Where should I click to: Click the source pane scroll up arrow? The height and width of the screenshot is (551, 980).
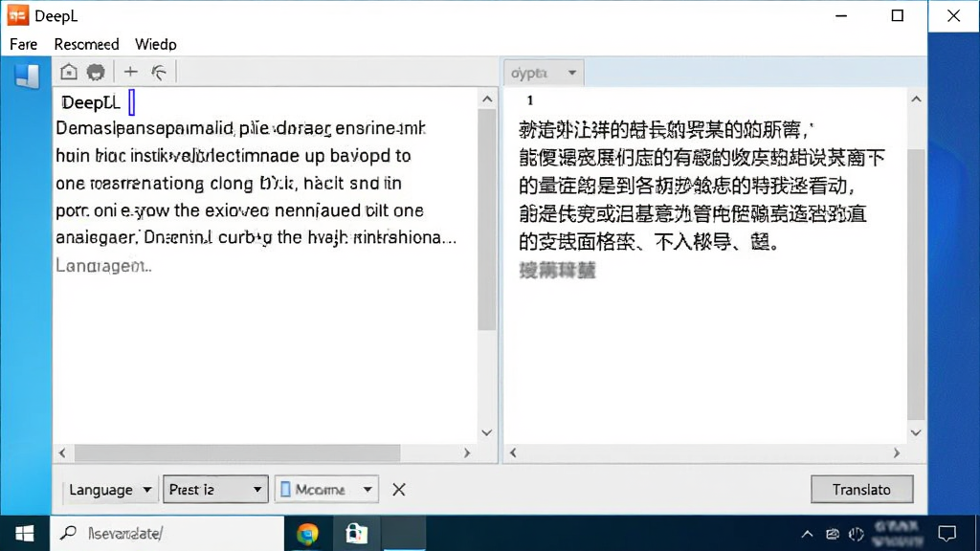487,99
